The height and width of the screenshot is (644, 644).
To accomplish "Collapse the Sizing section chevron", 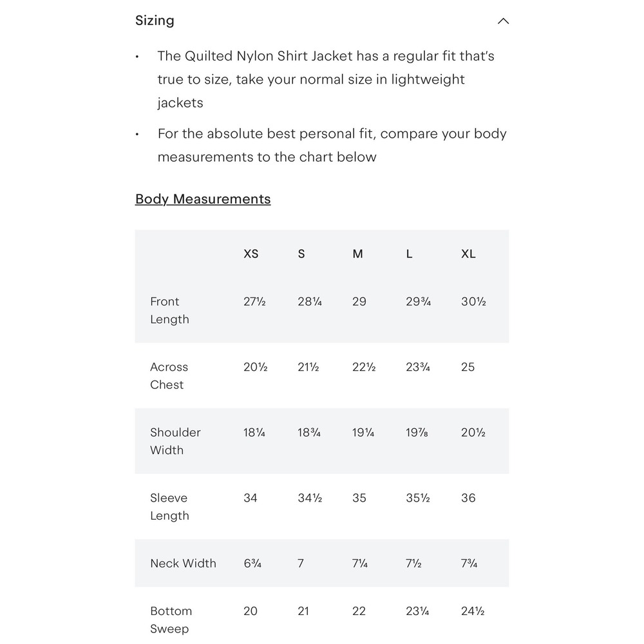I will (503, 21).
